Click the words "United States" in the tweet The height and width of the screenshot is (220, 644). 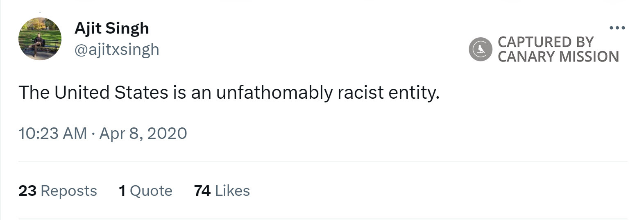[x=111, y=93]
